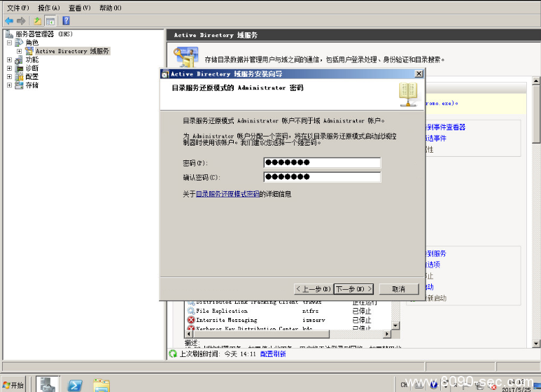Click the 开始 Start button
This screenshot has height=392, width=541.
[x=13, y=385]
